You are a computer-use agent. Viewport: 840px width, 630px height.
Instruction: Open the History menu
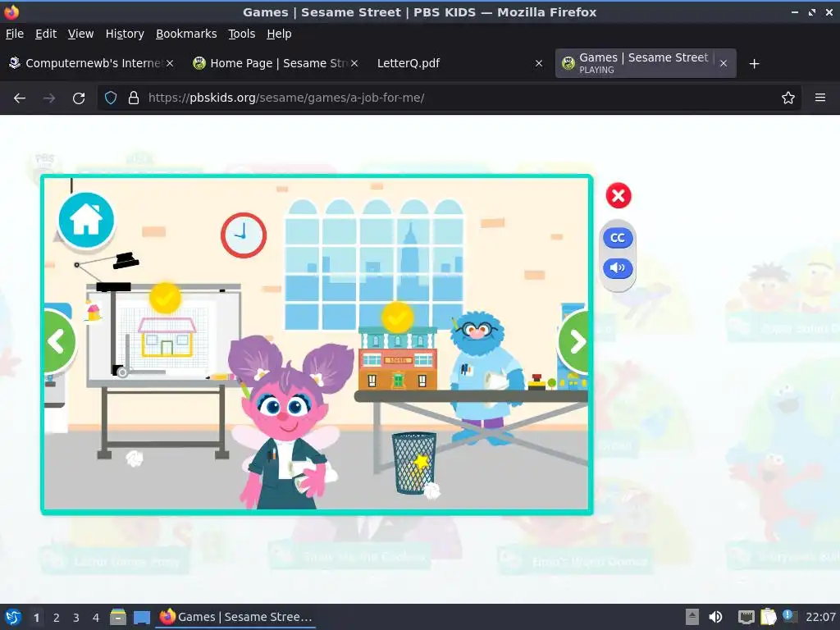[125, 34]
